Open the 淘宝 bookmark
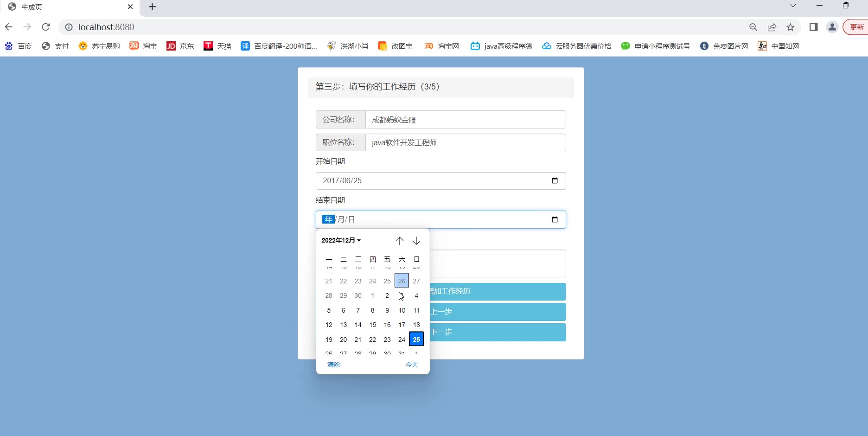Viewport: 868px width, 436px height. click(x=143, y=46)
